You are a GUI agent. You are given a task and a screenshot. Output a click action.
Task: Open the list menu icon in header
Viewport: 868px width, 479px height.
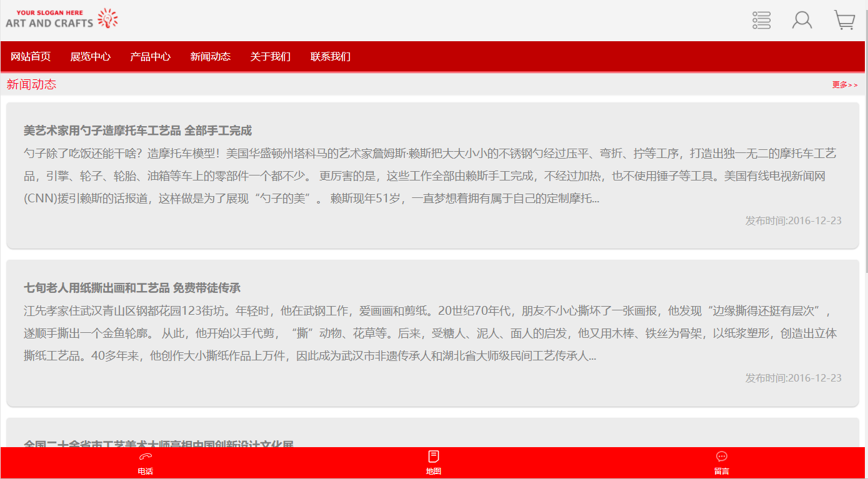(761, 20)
